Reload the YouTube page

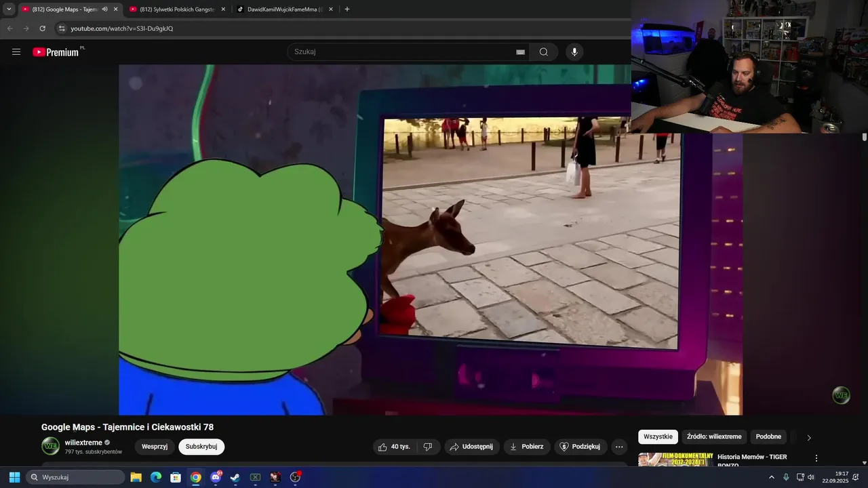(42, 28)
